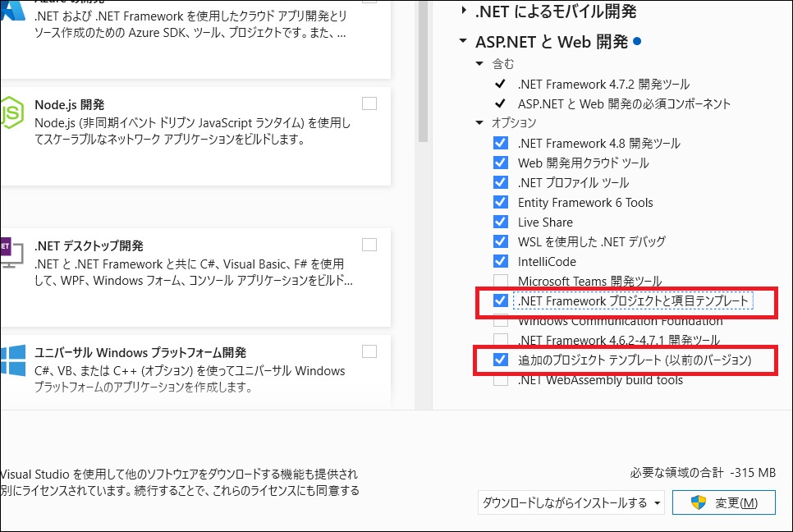Enable the .NET デスクトップ開発 workload checkbox

[369, 245]
